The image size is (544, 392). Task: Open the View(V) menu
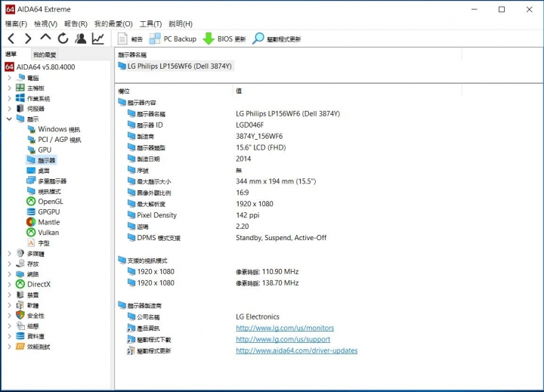coord(45,24)
